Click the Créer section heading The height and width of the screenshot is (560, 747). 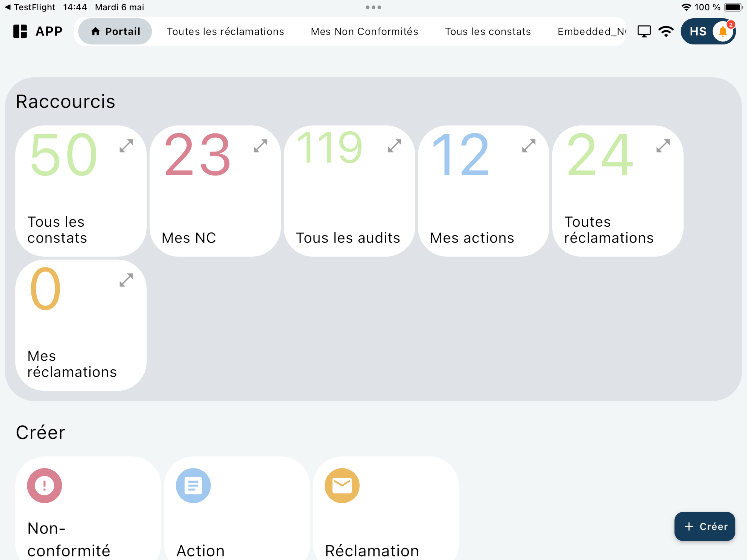click(40, 432)
